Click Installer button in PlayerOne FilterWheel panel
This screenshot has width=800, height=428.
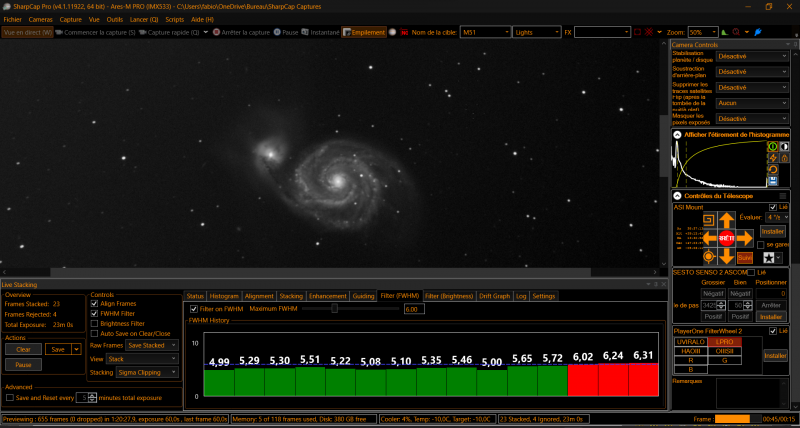point(776,356)
